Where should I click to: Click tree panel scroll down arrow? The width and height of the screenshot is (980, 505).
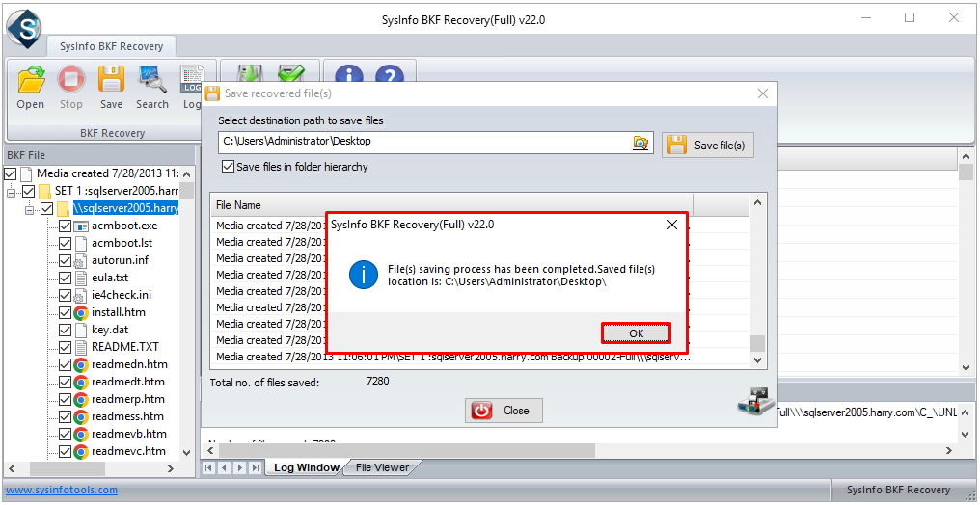187,453
